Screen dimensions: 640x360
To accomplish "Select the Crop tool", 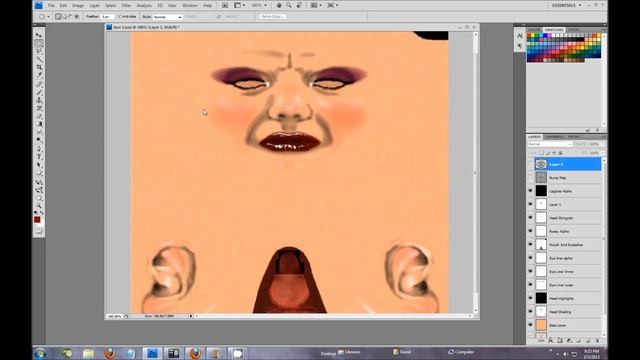I will 39,67.
